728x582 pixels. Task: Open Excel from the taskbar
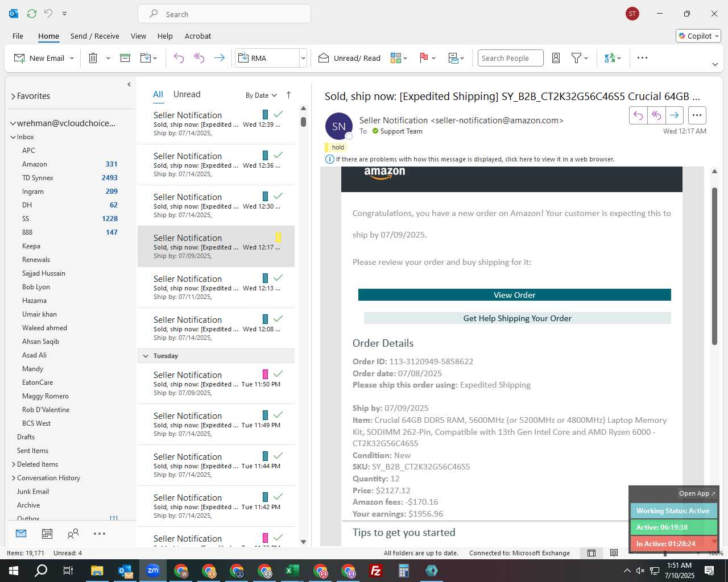click(x=292, y=571)
